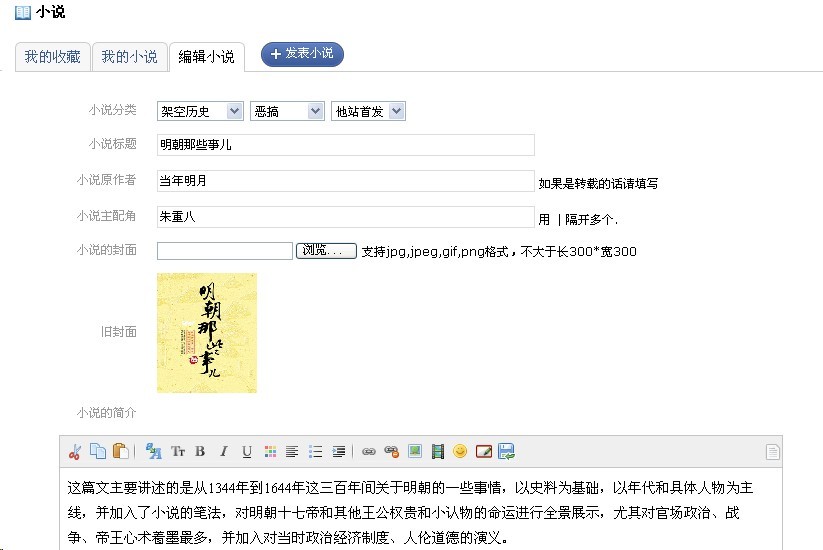Switch to the 我的小说 tab
Viewport: 823px width, 550px height.
[130, 57]
